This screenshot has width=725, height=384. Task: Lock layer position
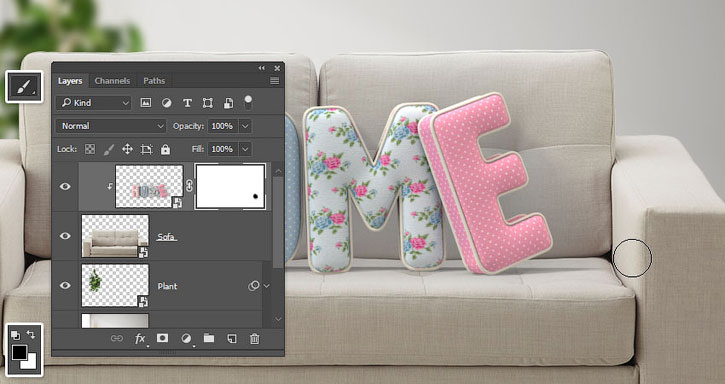127,149
